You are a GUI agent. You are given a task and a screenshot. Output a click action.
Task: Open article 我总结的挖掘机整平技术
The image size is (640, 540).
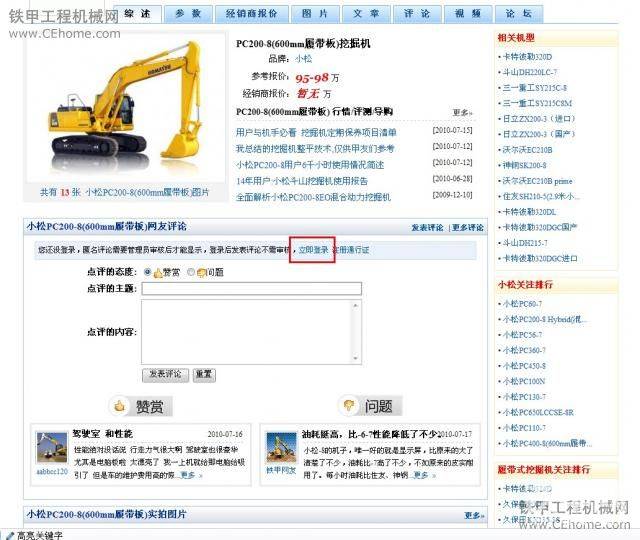click(x=315, y=149)
